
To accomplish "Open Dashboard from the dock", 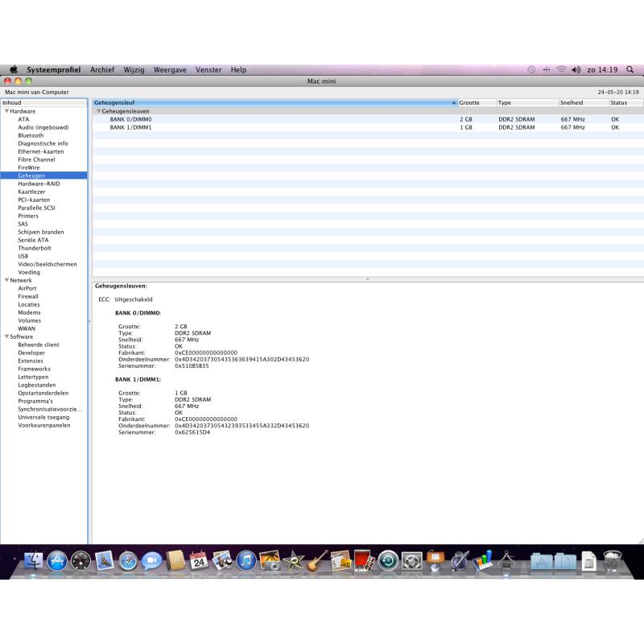I will pos(81,561).
